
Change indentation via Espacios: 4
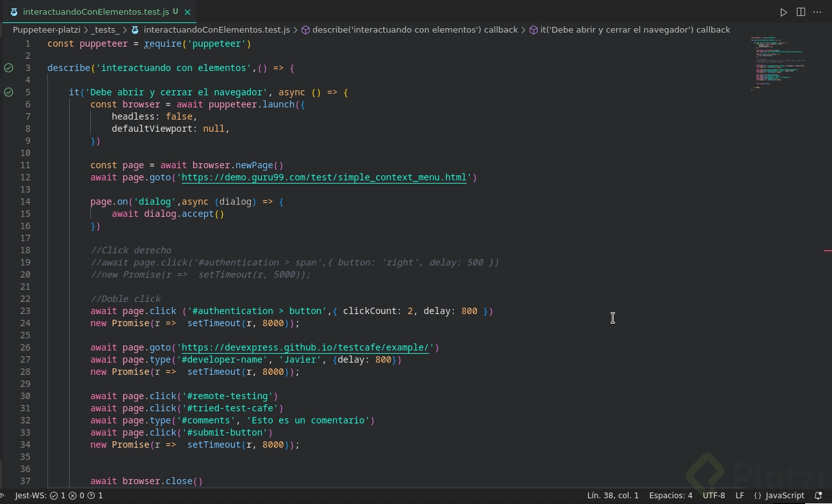[x=671, y=496]
